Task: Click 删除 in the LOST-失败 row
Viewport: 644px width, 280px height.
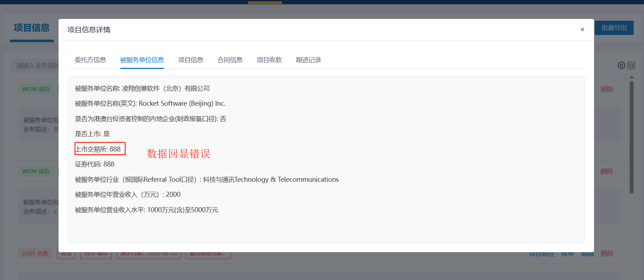Action: point(607,254)
